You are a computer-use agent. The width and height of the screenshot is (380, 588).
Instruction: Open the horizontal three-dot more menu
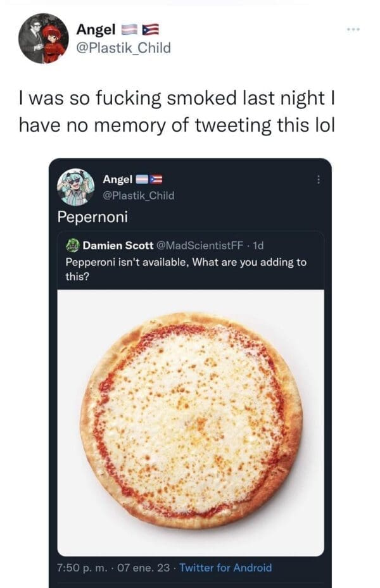pyautogui.click(x=357, y=30)
